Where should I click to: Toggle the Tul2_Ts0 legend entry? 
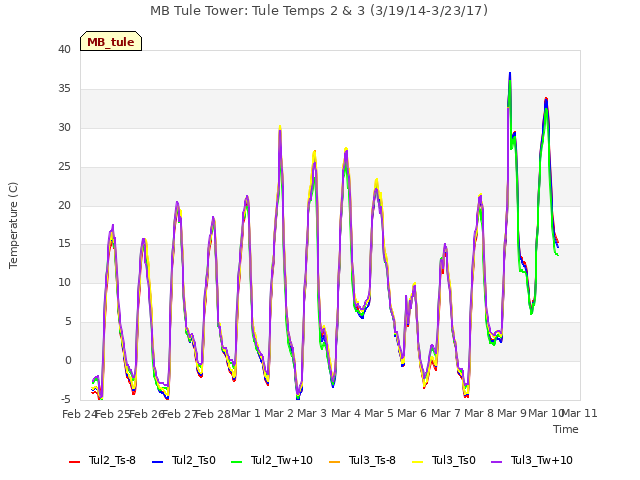184,460
